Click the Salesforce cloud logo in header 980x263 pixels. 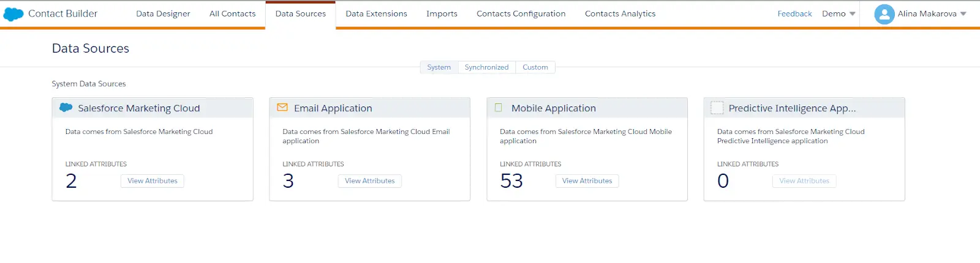tap(13, 13)
